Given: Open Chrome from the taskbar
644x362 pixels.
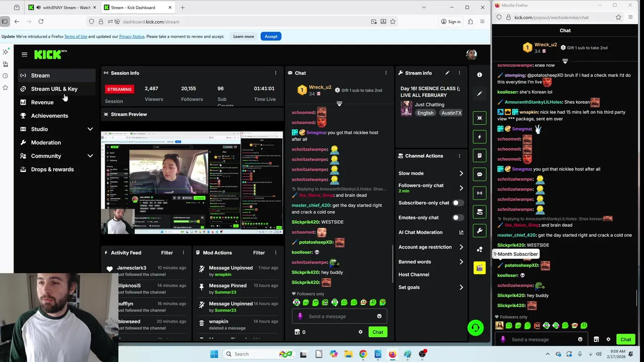Looking at the screenshot, I should (363, 354).
